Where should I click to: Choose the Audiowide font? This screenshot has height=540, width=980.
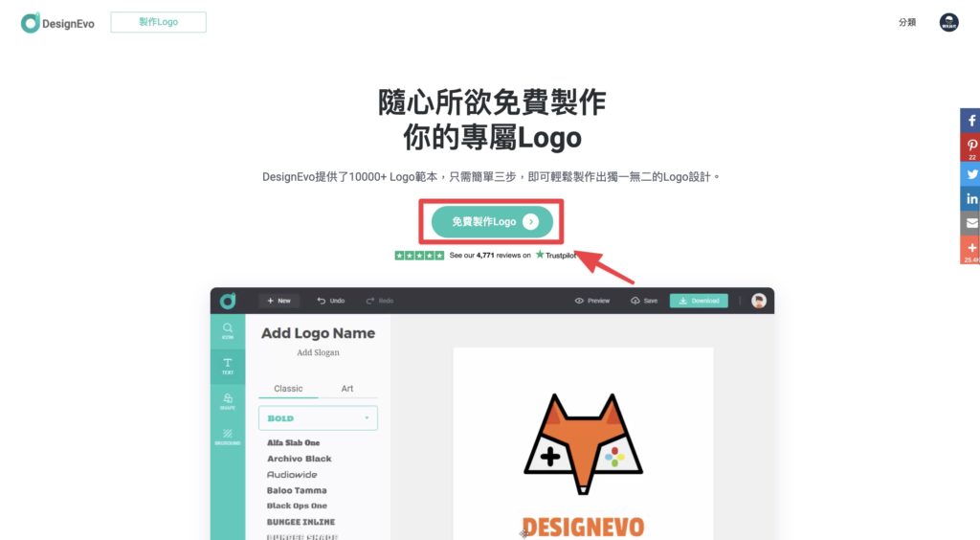tap(292, 475)
